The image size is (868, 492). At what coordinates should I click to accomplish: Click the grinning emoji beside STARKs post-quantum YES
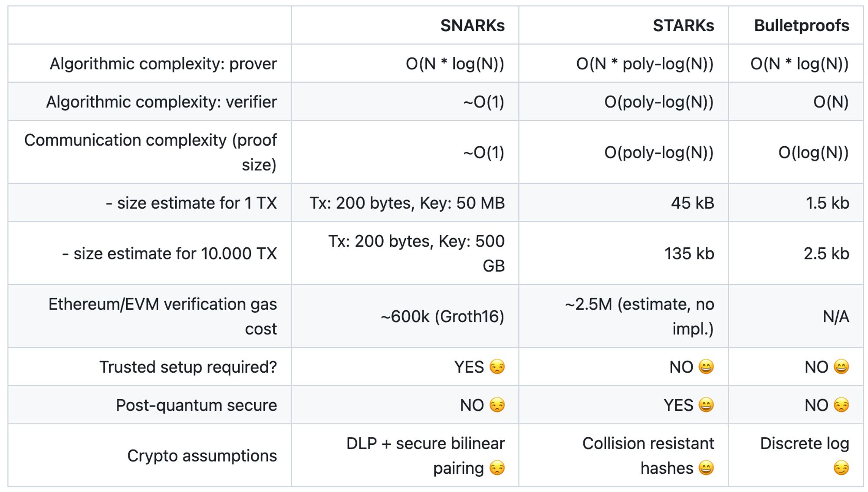(x=706, y=405)
